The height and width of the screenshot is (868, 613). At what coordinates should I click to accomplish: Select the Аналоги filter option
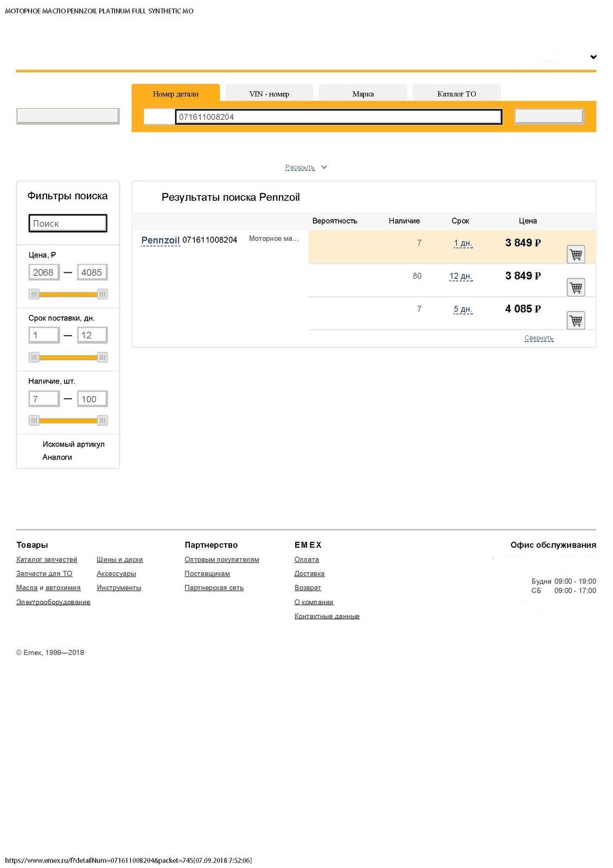point(57,457)
